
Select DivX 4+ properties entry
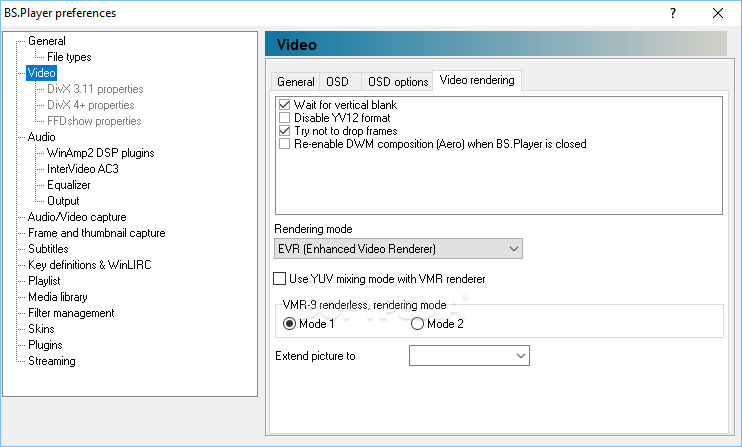tap(90, 105)
